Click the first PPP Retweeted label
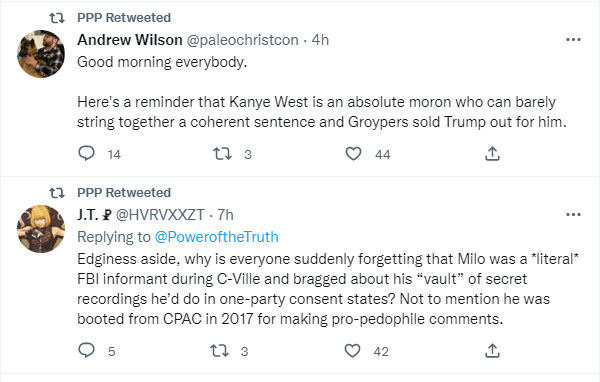 124,18
